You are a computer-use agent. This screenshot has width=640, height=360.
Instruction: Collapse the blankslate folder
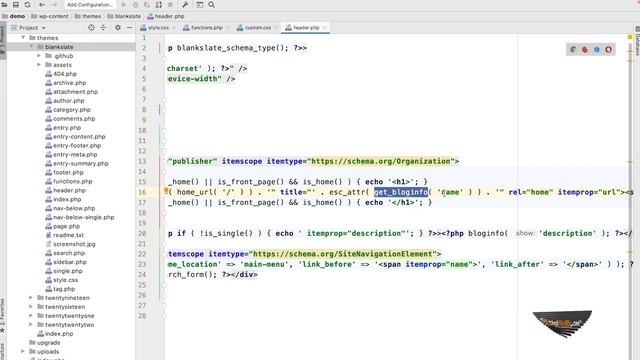tap(31, 47)
